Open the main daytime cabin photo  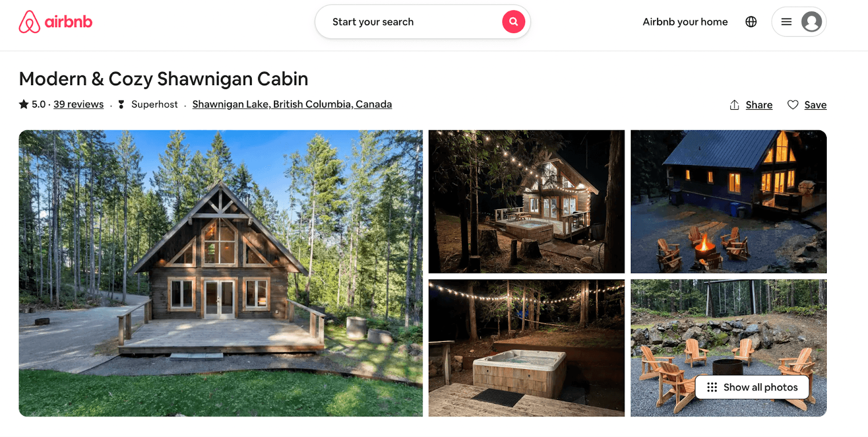coord(221,273)
